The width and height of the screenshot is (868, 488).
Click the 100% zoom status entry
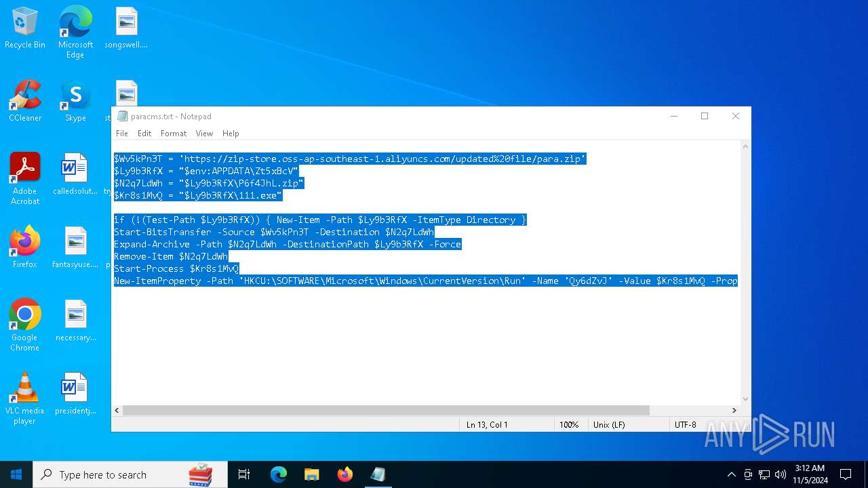tap(569, 424)
